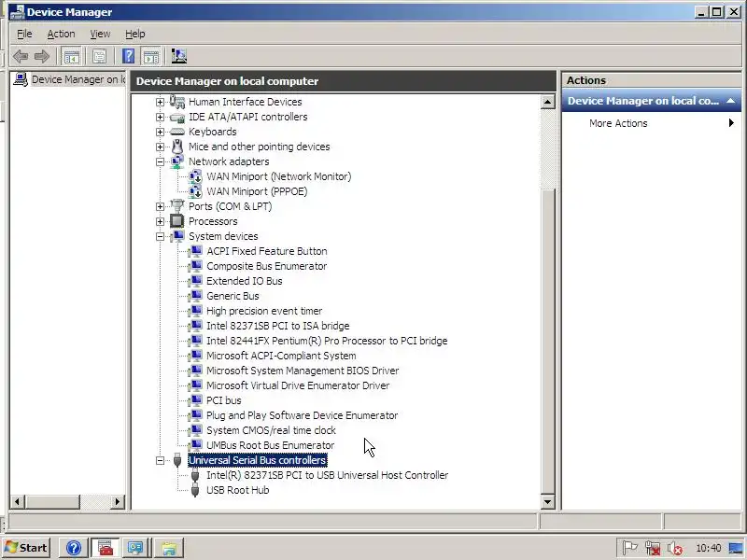Screen dimensions: 747x560
Task: Collapse the Universal Serial Bus controllers node
Action: (160, 460)
